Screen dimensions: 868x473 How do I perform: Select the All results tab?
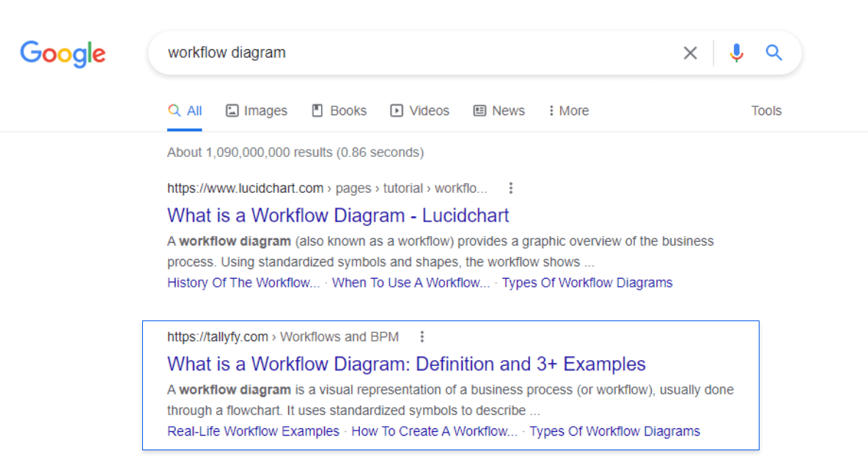[185, 111]
